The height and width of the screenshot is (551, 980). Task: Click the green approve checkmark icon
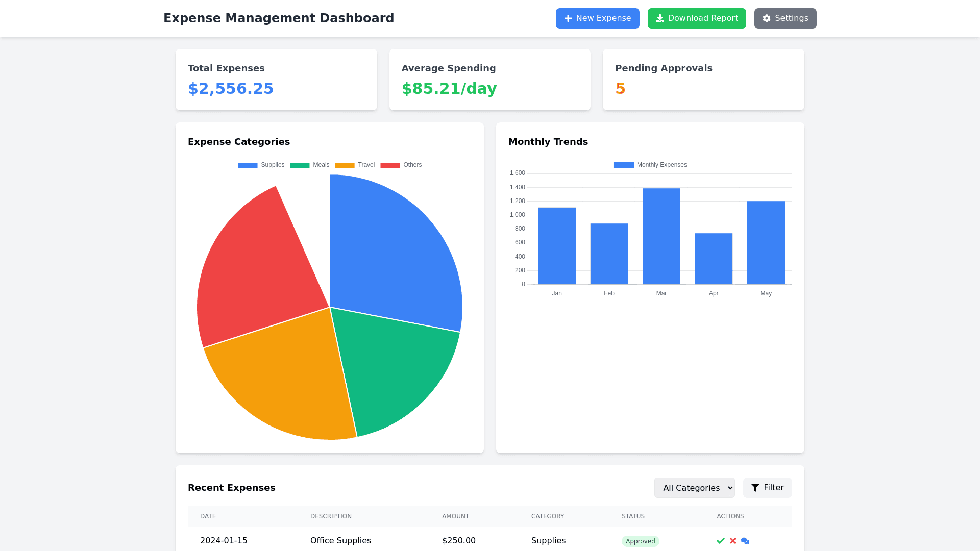pos(720,541)
